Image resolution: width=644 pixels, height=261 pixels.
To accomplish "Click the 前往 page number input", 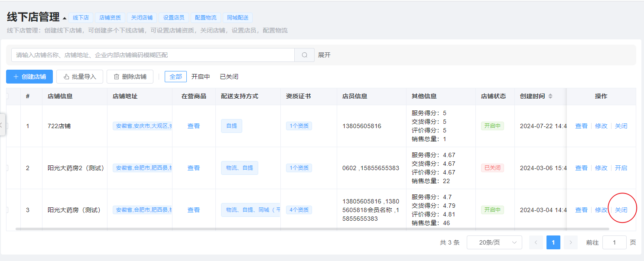I will [614, 242].
